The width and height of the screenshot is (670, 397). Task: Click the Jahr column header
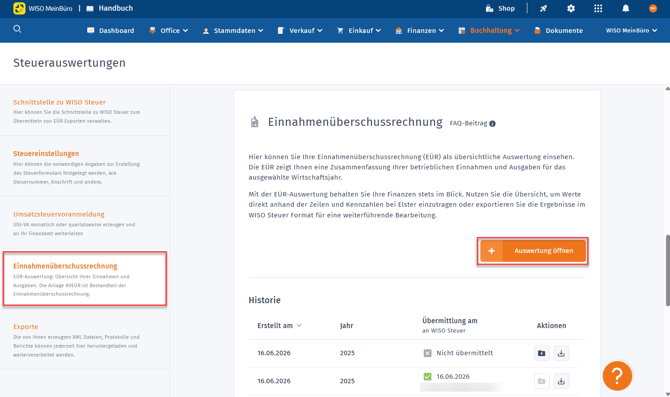347,326
